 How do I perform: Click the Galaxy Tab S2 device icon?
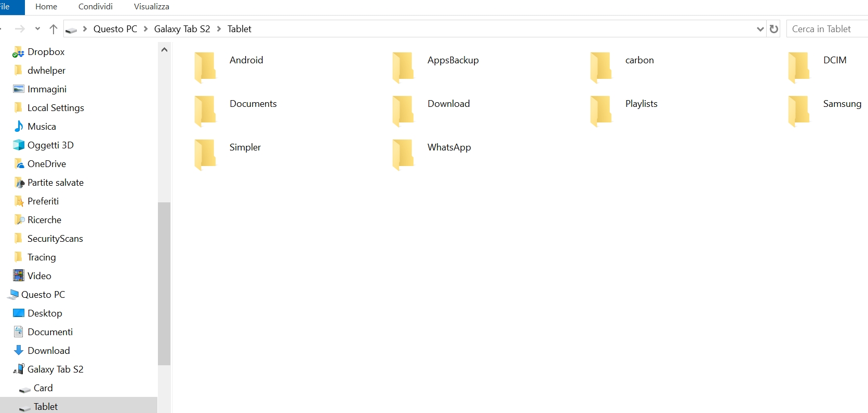pyautogui.click(x=19, y=369)
